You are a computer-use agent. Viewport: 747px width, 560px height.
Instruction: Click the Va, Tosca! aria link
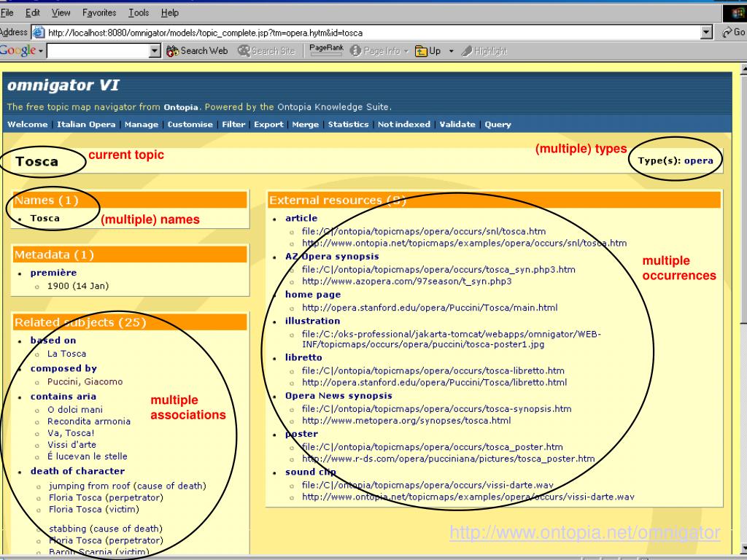(x=71, y=433)
